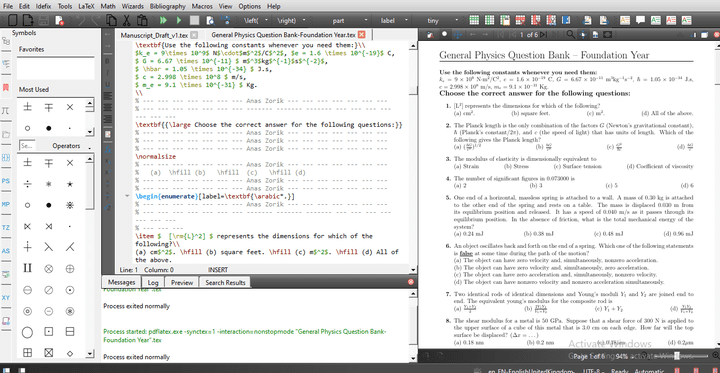Switch to the Manuscript_Draft_v1.tex tab
The height and width of the screenshot is (373, 720).
[x=154, y=35]
